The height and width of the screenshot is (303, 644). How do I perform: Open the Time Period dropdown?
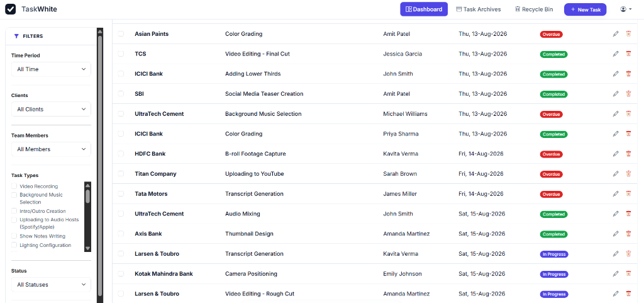tap(51, 69)
